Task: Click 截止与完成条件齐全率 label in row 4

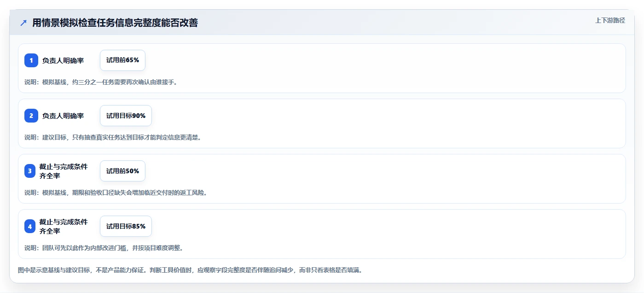Action: click(64, 226)
